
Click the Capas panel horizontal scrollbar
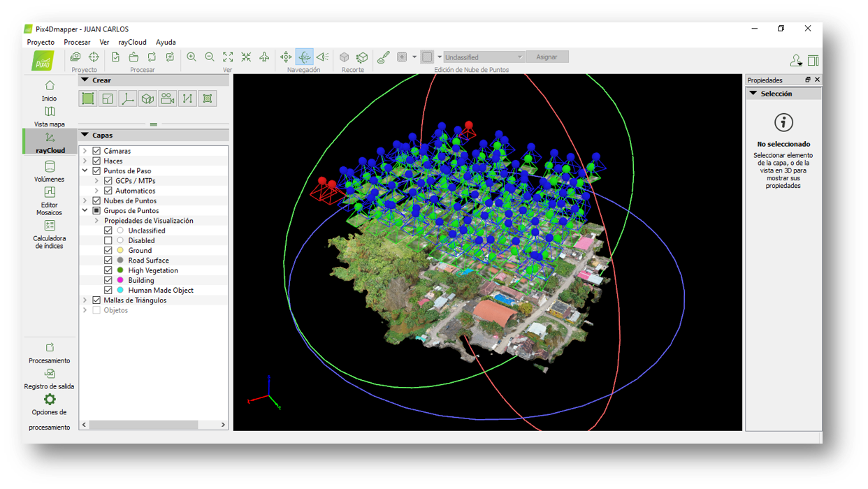point(143,425)
